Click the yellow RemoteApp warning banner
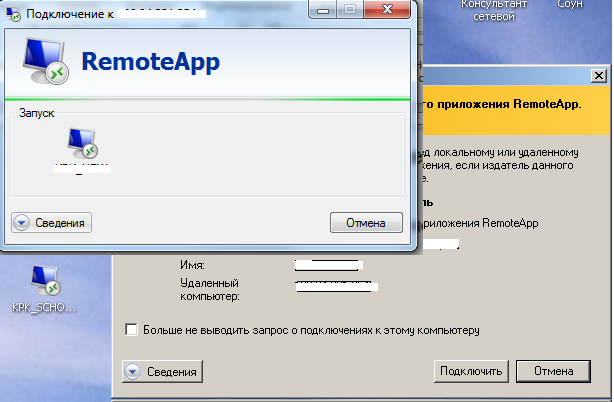614x402 pixels. pyautogui.click(x=516, y=110)
